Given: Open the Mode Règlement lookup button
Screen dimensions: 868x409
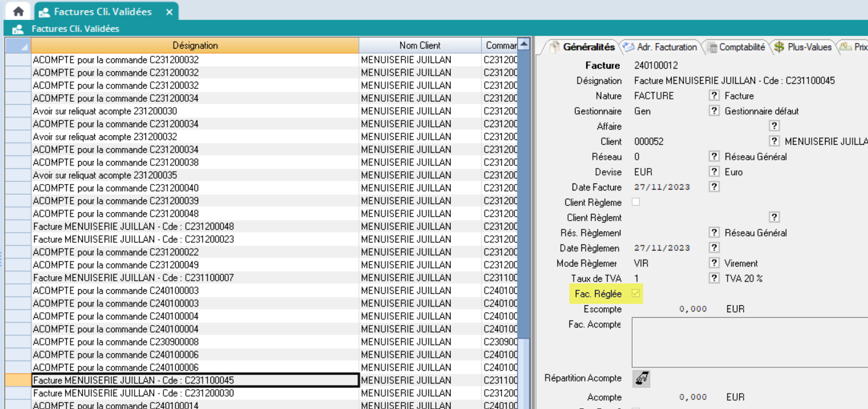Looking at the screenshot, I should (x=714, y=263).
